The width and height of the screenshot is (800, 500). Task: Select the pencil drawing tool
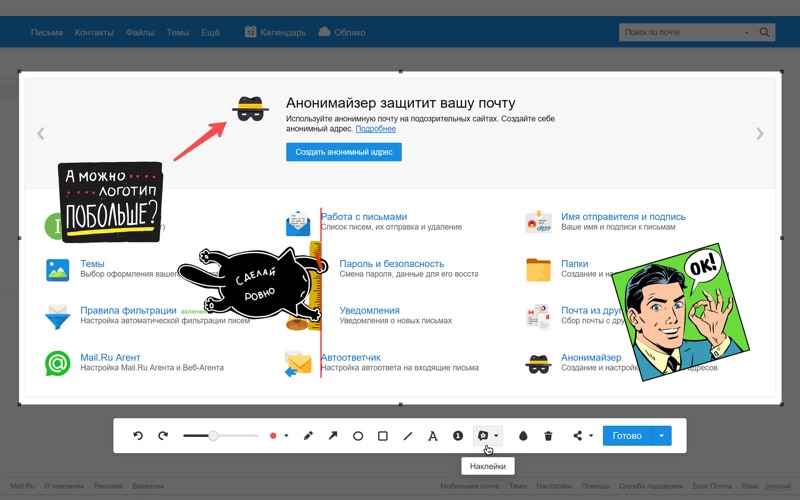308,436
